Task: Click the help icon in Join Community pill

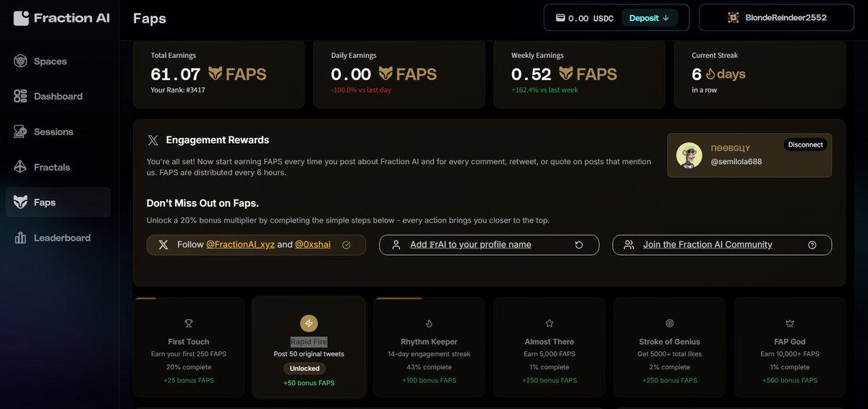Action: point(812,245)
